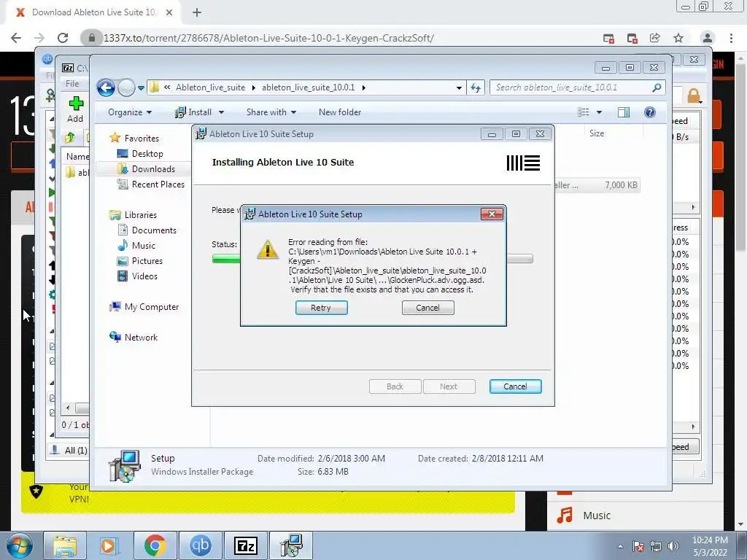Click New folder in Explorer toolbar
The width and height of the screenshot is (747, 560).
pyautogui.click(x=340, y=112)
